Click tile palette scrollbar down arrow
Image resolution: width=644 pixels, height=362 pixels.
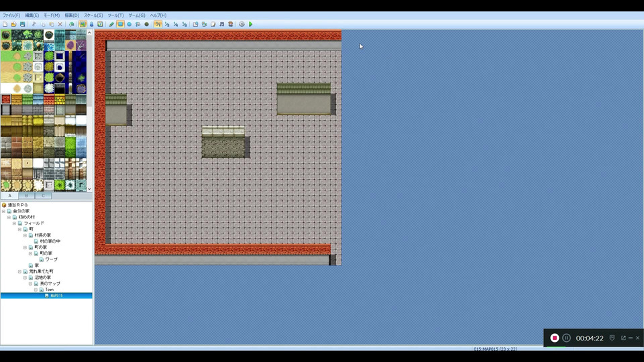click(x=89, y=189)
